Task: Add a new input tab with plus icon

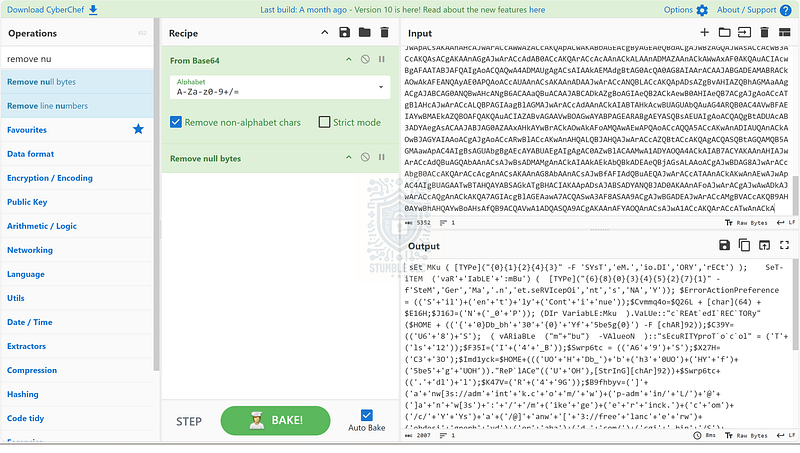Action: (x=705, y=33)
